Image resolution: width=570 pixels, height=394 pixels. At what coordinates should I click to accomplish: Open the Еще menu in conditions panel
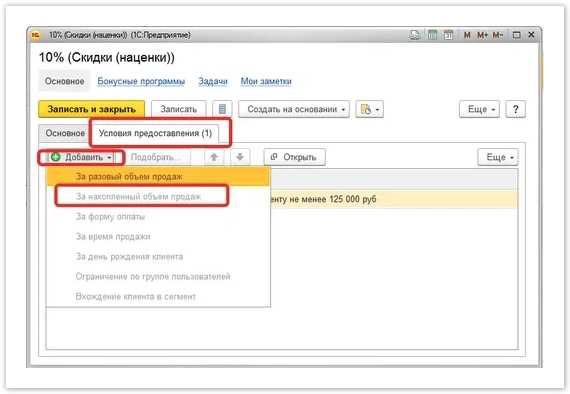coord(498,157)
